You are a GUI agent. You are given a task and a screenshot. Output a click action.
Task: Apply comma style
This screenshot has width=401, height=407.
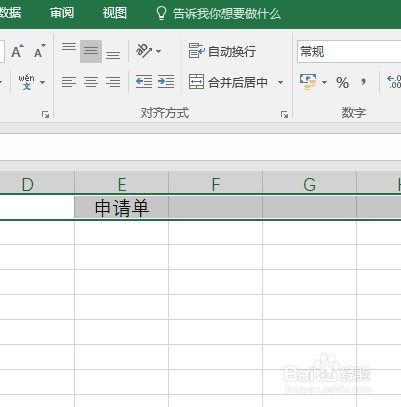(x=363, y=82)
